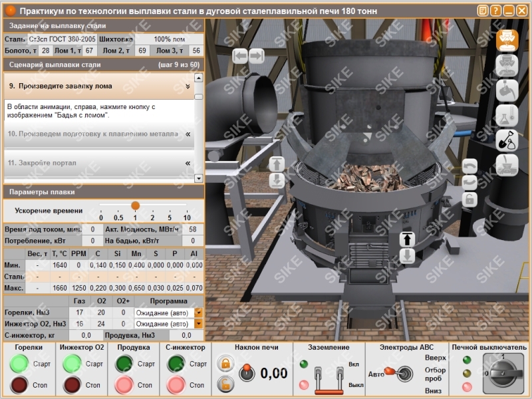Select step 11 Закройте портал
This screenshot has width=532, height=399.
pos(43,163)
